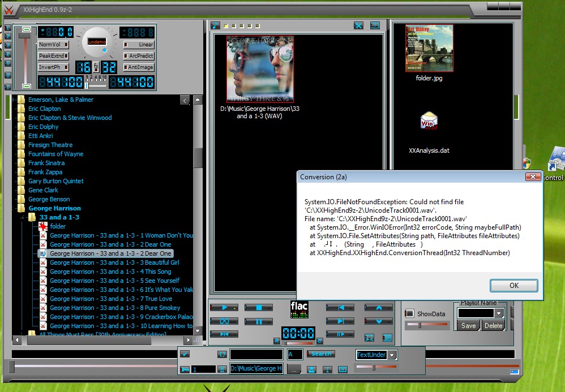Click the flac format indicator icon
565x392 pixels.
click(299, 309)
